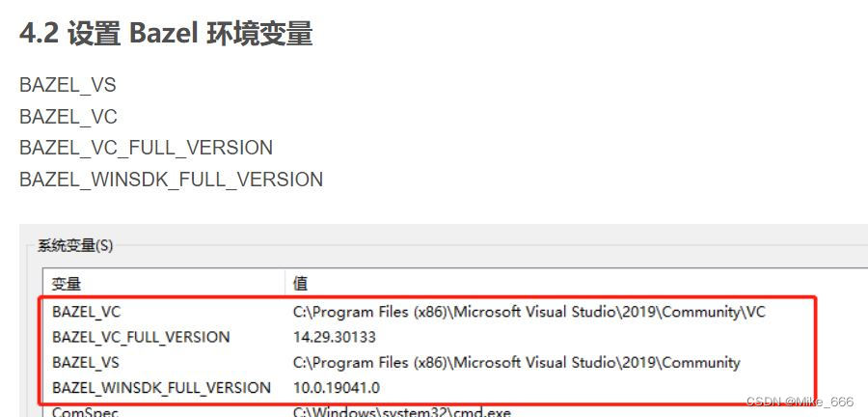Click BAZEL_VC_FULL_VERSION in the paragraph list

(x=146, y=148)
